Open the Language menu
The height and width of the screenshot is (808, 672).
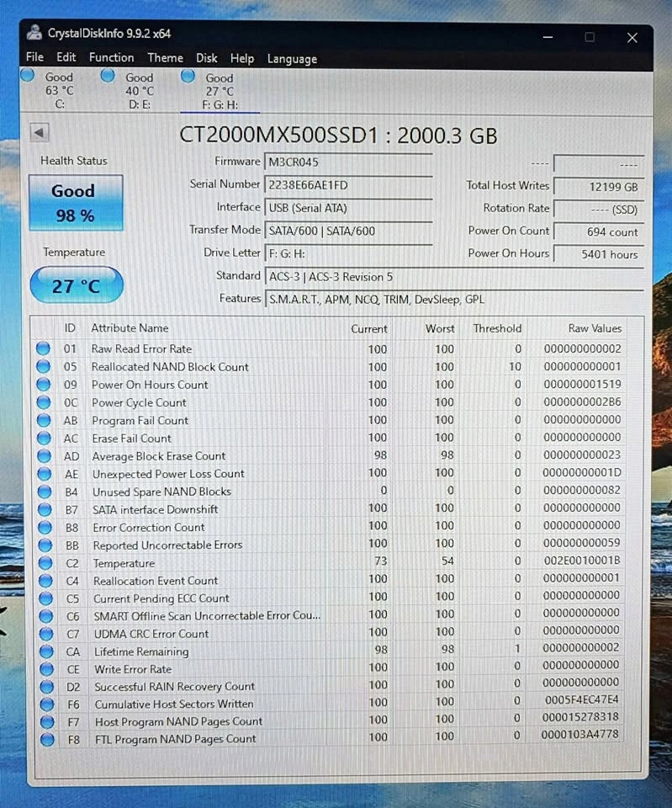pyautogui.click(x=292, y=59)
